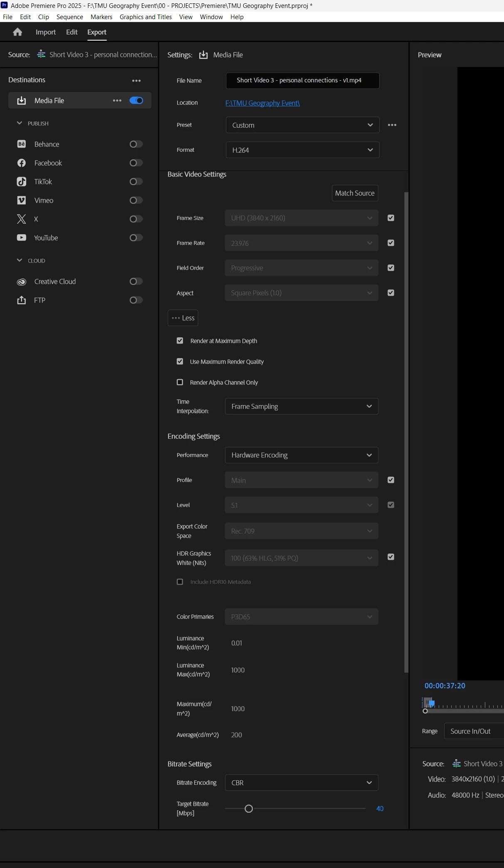Open the Sequence menu
This screenshot has width=504, height=868.
click(x=69, y=17)
